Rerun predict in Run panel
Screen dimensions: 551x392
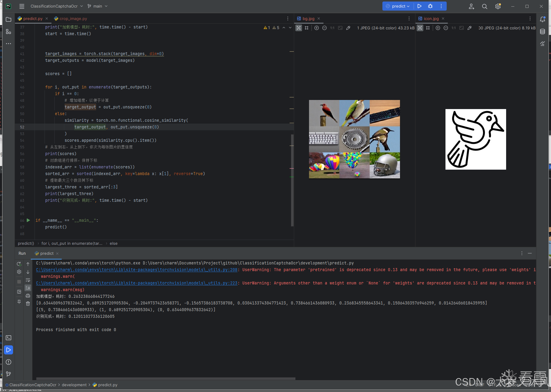click(x=19, y=264)
